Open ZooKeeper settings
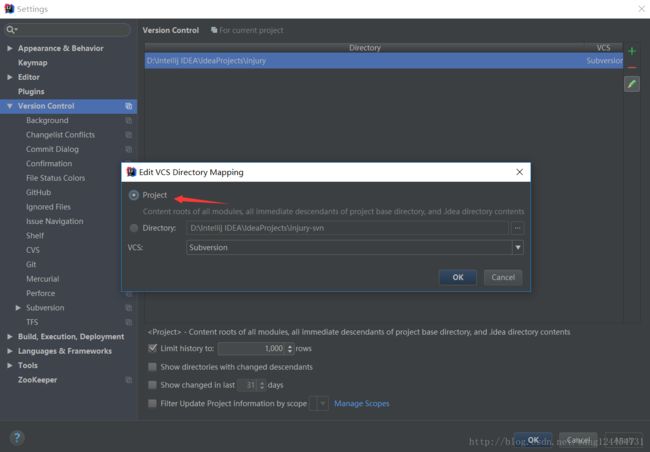650x452 pixels. (37, 380)
